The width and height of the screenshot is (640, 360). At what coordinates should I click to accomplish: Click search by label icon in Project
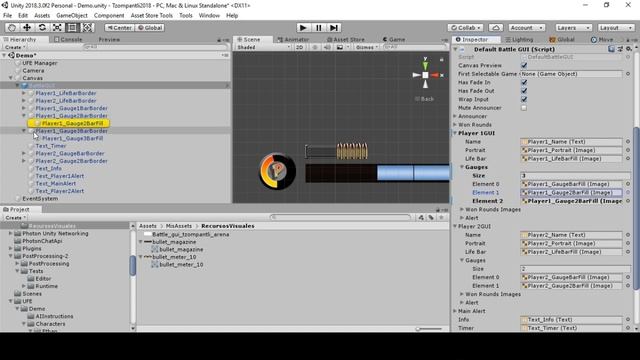[x=431, y=218]
